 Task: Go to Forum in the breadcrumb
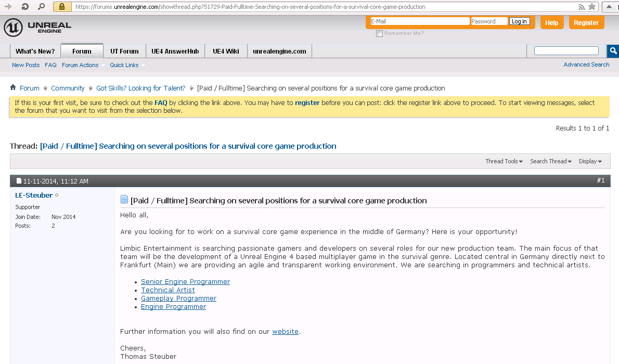click(x=30, y=88)
